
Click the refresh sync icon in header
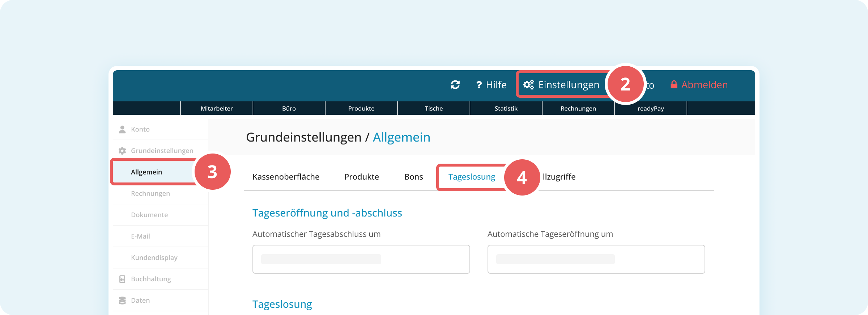455,85
